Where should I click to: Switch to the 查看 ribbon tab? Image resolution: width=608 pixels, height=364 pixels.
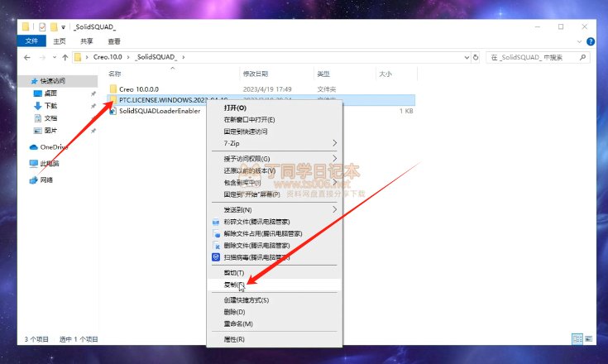(x=114, y=41)
